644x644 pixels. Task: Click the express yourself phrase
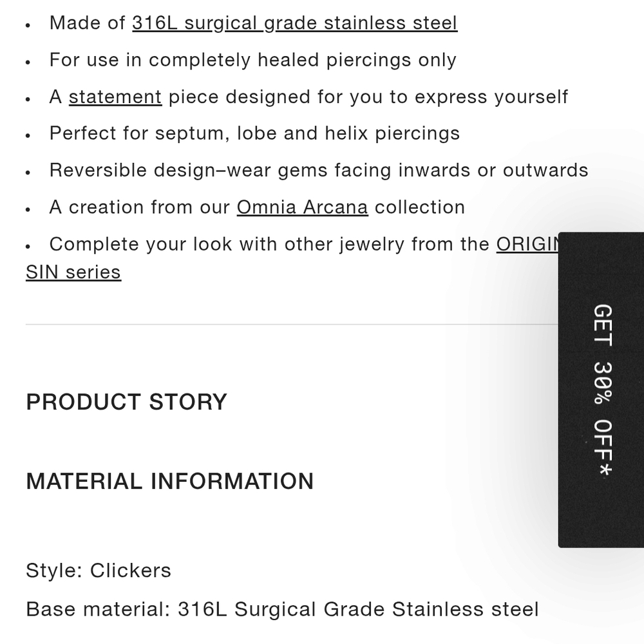point(491,97)
